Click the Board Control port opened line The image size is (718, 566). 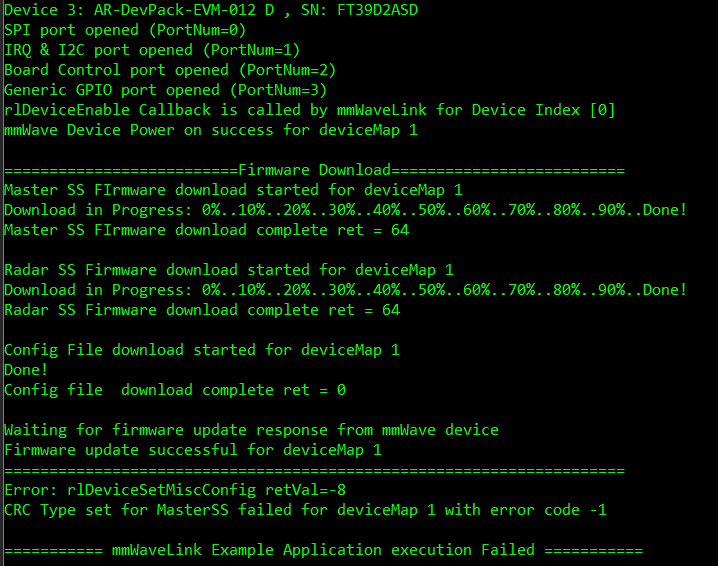170,70
